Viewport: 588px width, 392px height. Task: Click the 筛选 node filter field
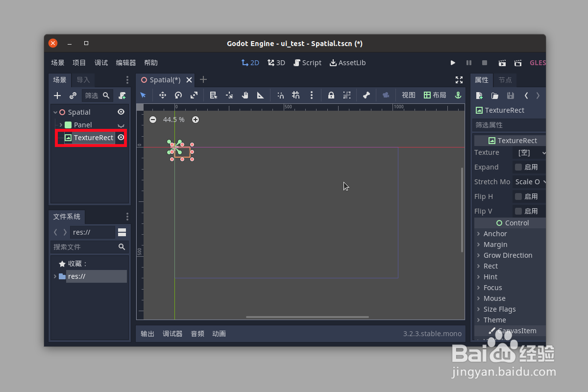tap(97, 96)
